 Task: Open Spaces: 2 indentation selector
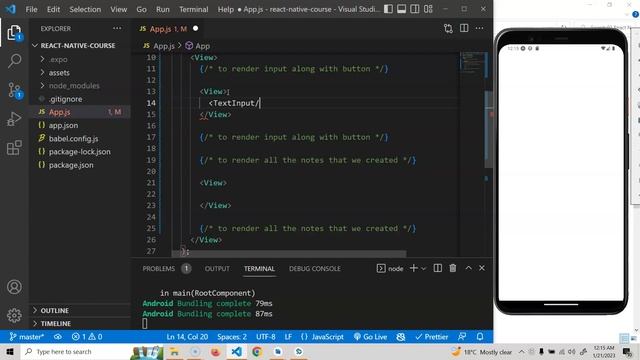click(232, 337)
